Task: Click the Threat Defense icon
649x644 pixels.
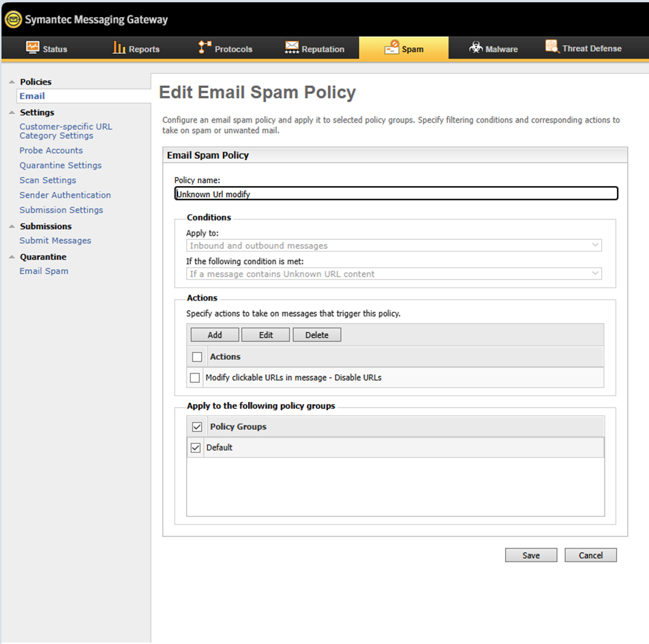Action: (x=553, y=46)
